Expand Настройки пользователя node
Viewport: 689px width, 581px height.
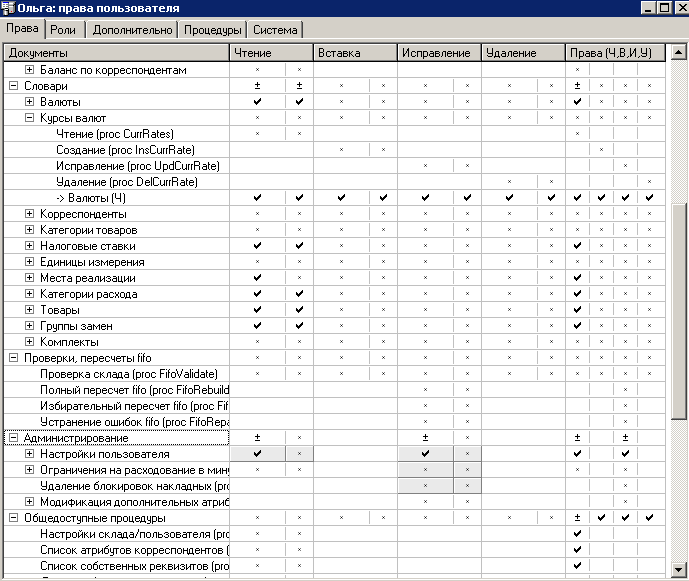(x=30, y=454)
